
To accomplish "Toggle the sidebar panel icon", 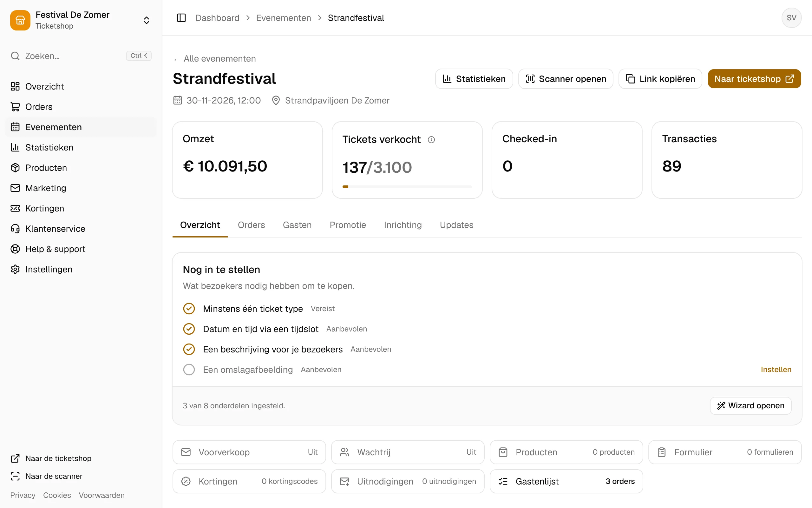I will (x=181, y=18).
